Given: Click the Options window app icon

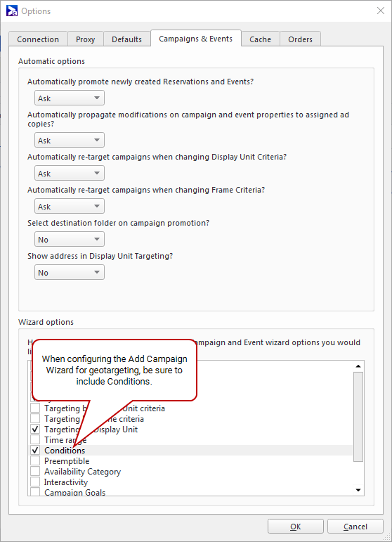Looking at the screenshot, I should [x=12, y=11].
